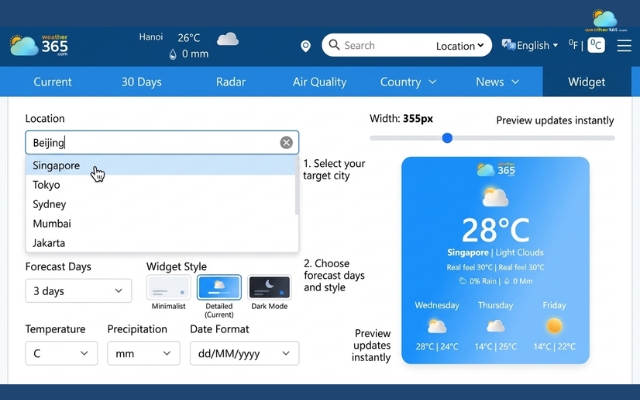Image resolution: width=640 pixels, height=400 pixels.
Task: Go to the Current tab
Action: click(x=53, y=82)
